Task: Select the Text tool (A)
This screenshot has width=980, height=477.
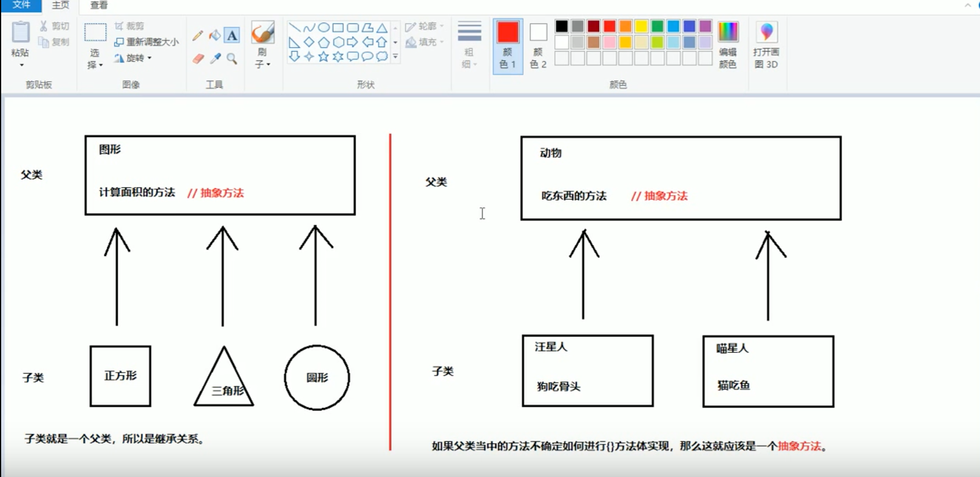Action: (x=232, y=35)
